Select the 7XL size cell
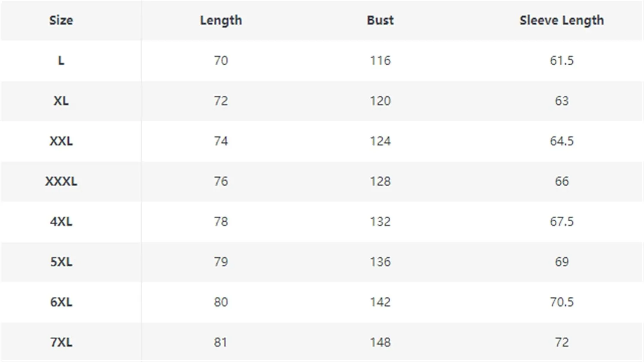Image resolution: width=644 pixels, height=362 pixels. (61, 343)
